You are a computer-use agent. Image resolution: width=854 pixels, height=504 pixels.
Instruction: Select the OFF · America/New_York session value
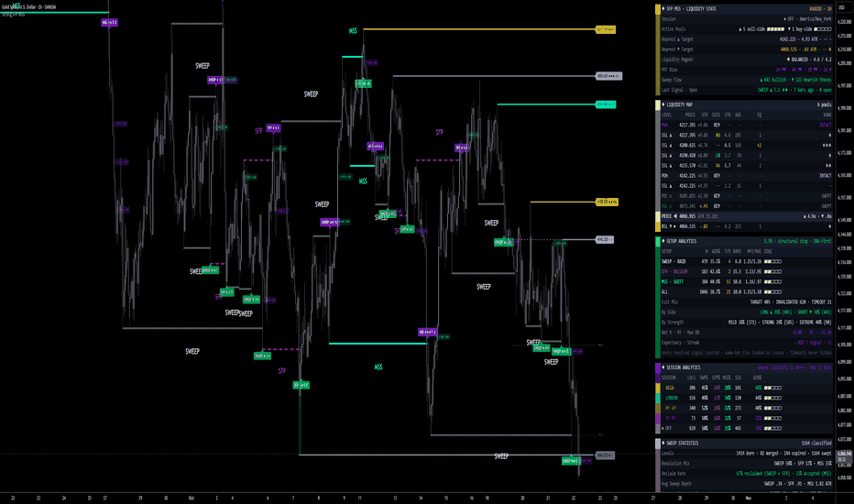(x=807, y=19)
